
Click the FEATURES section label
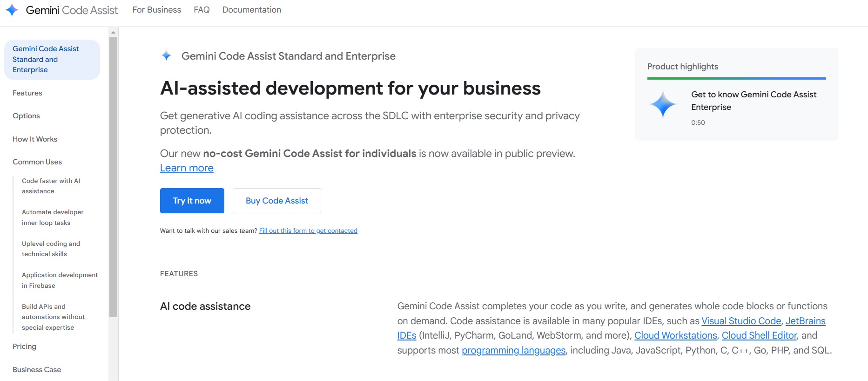179,274
